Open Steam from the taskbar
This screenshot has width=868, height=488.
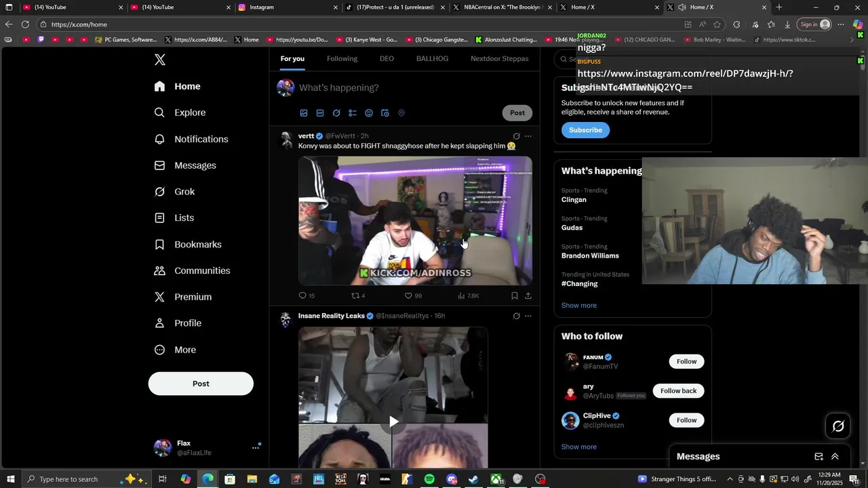point(473,479)
